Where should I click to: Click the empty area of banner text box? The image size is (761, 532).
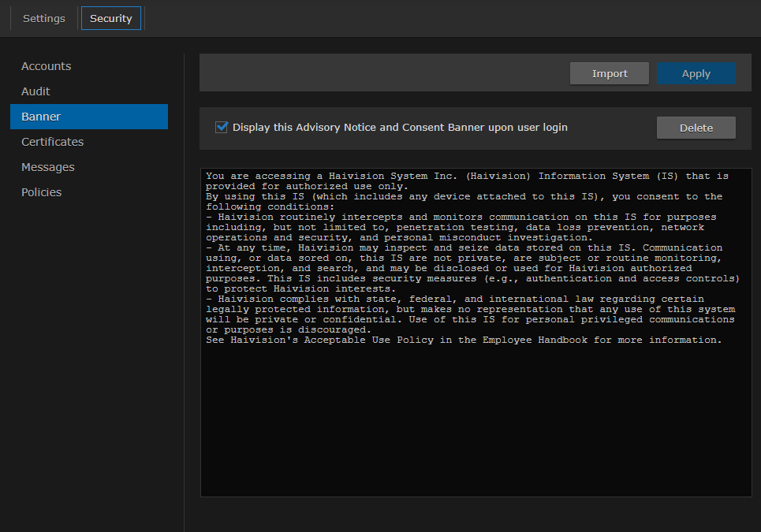pyautogui.click(x=476, y=426)
